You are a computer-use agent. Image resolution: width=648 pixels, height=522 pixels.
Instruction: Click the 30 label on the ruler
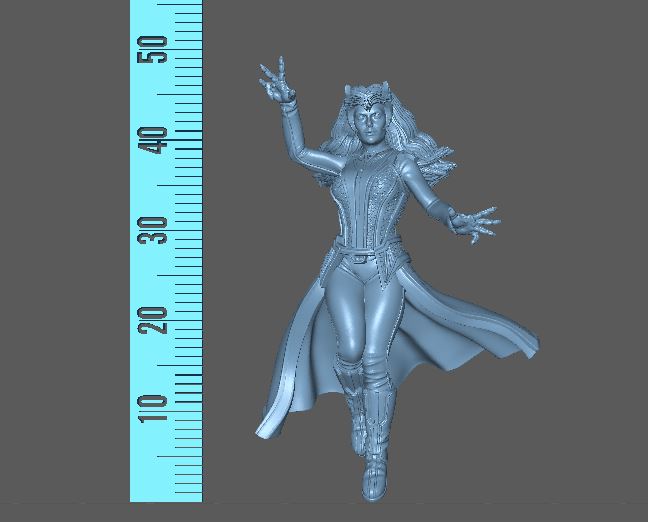[x=155, y=230]
